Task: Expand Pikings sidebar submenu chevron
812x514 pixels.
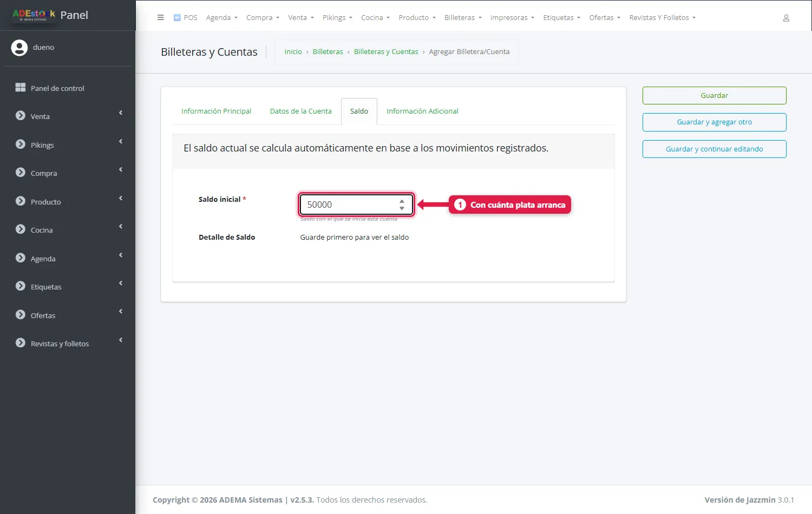Action: coord(121,142)
